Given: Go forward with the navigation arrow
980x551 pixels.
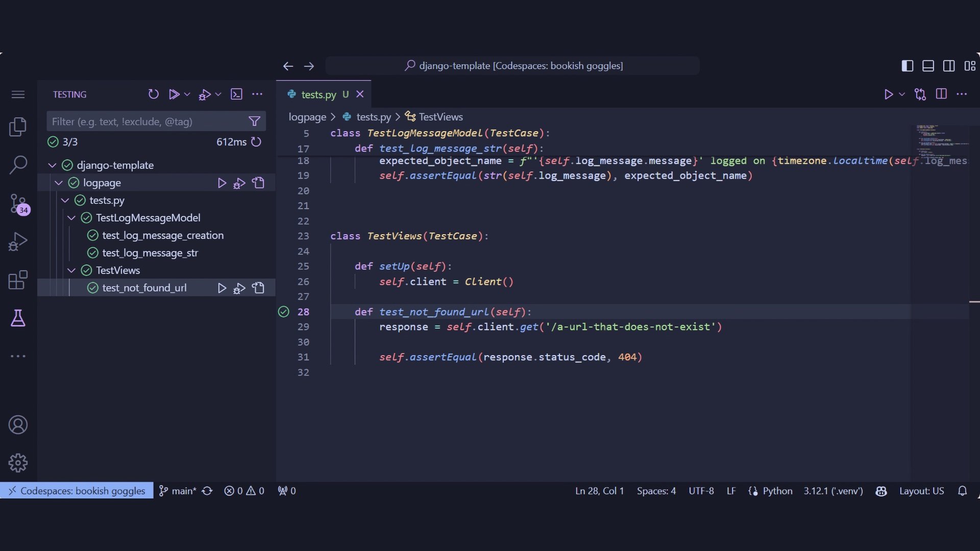Looking at the screenshot, I should pyautogui.click(x=309, y=66).
